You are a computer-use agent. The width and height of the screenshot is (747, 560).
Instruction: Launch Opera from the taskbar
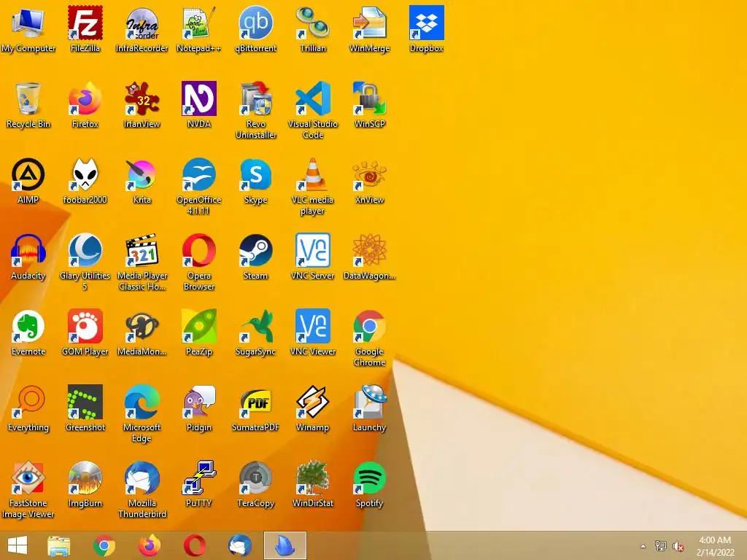click(x=194, y=545)
